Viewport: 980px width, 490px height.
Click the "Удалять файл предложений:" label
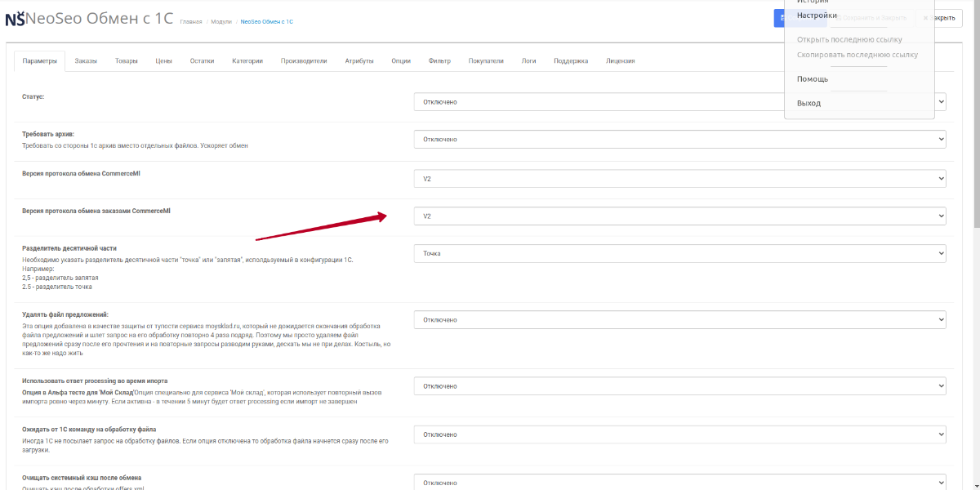coord(65,314)
